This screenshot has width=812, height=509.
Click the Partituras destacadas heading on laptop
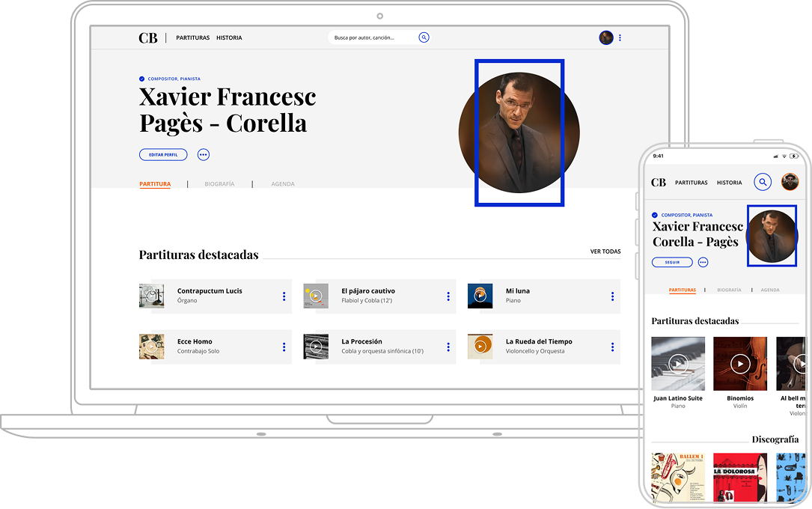199,254
